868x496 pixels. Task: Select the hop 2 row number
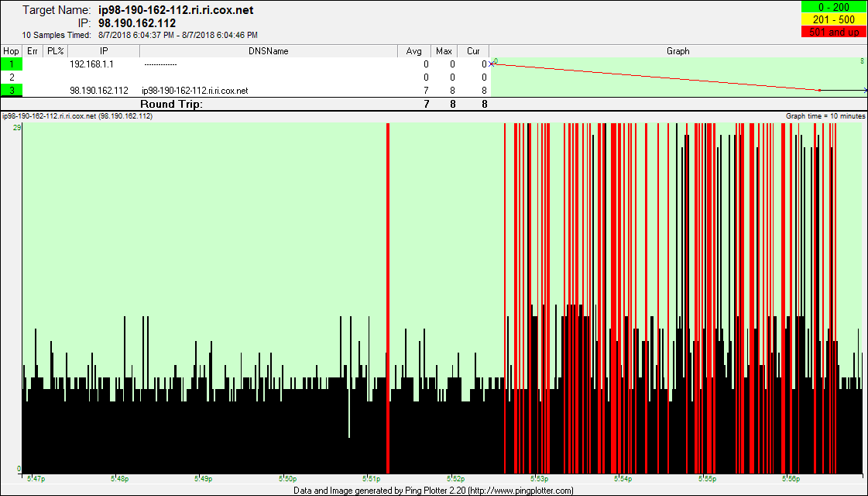(12, 77)
